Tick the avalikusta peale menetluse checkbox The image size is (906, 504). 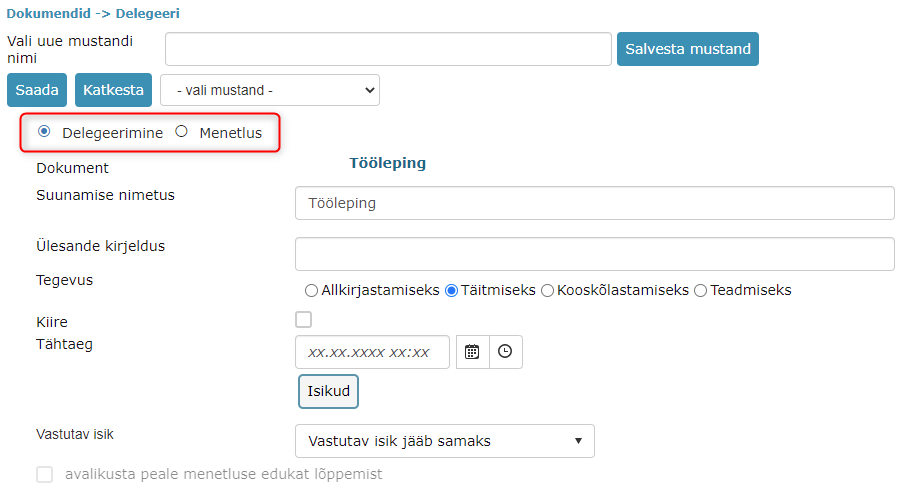pyautogui.click(x=44, y=475)
